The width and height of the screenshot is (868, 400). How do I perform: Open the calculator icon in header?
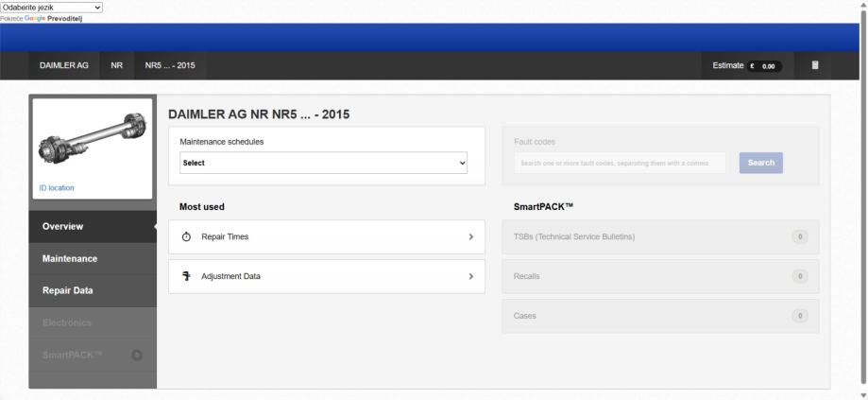814,65
